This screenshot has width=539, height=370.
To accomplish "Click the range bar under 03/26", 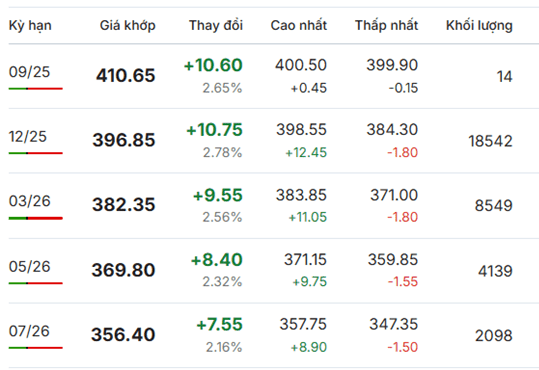I will 36,218.
